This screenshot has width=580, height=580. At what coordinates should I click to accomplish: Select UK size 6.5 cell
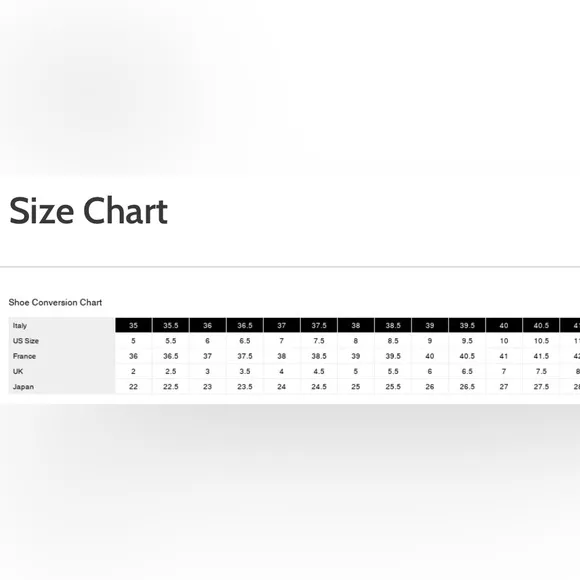[x=467, y=371]
